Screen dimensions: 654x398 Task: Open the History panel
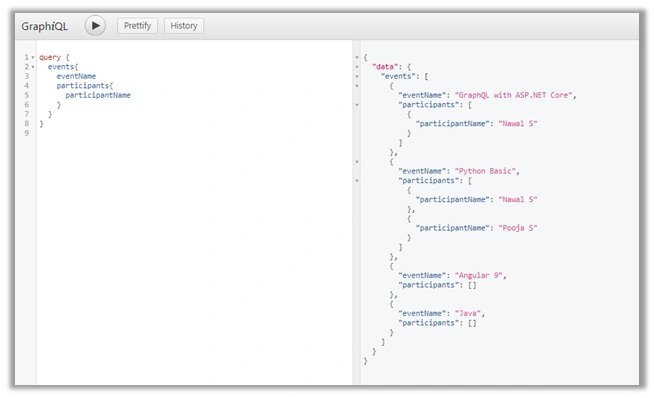pos(184,25)
